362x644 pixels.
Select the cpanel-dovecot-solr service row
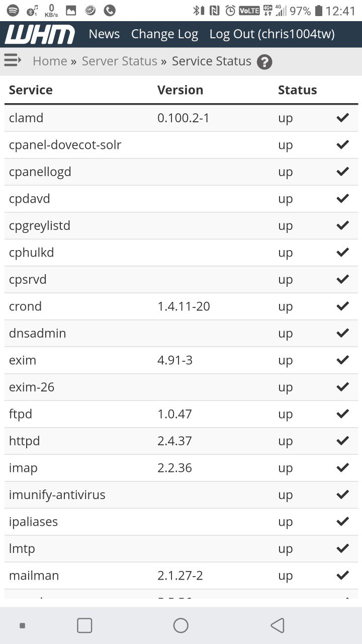pyautogui.click(x=65, y=145)
